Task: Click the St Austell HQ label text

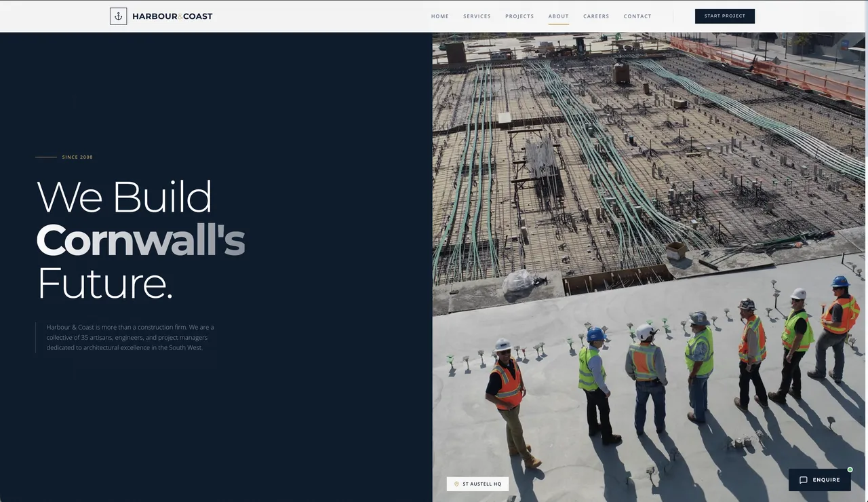Action: 482,484
